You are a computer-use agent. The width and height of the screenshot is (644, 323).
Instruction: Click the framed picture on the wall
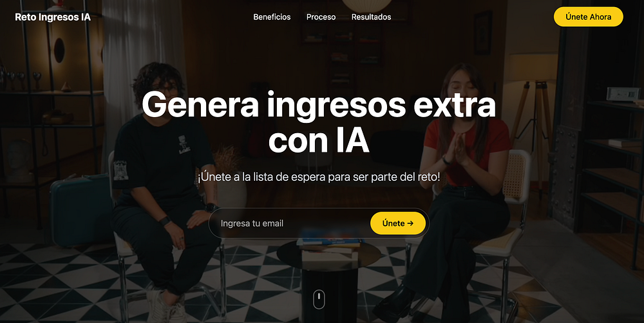(x=482, y=32)
